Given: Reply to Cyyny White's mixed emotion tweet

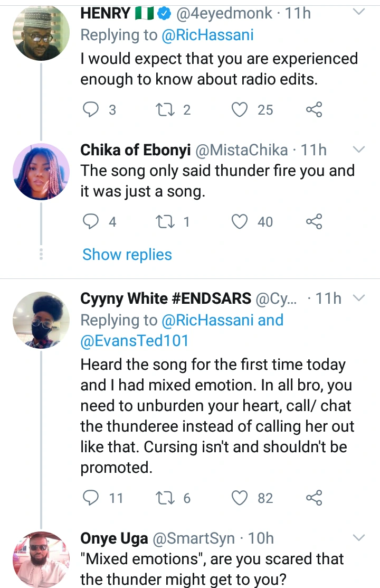Looking at the screenshot, I should click(x=92, y=498).
